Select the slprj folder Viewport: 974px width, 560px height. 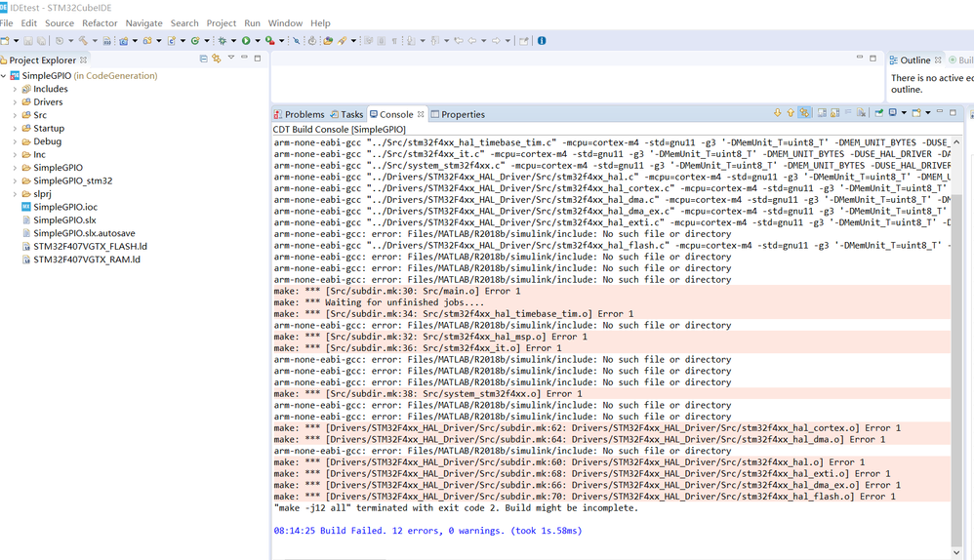pyautogui.click(x=42, y=194)
